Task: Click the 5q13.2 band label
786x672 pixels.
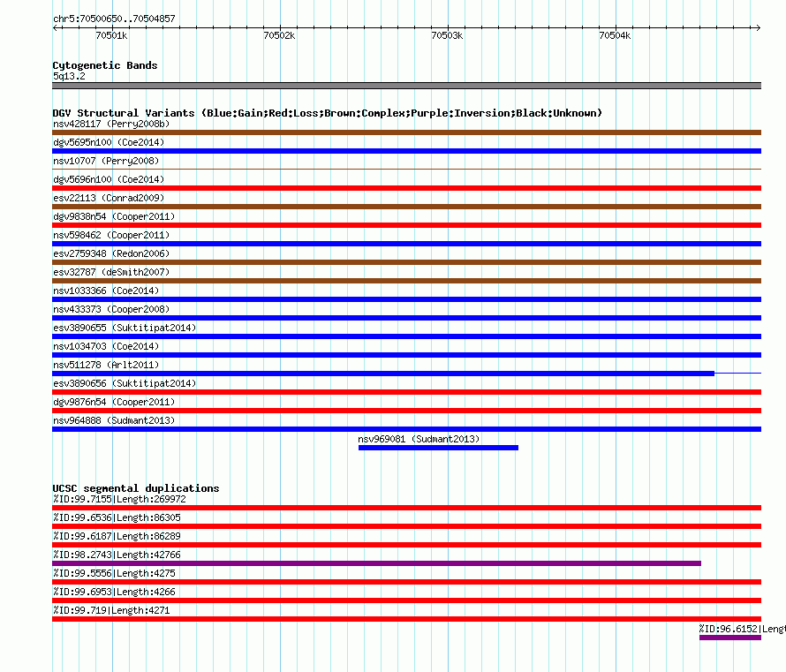Action: click(x=69, y=76)
